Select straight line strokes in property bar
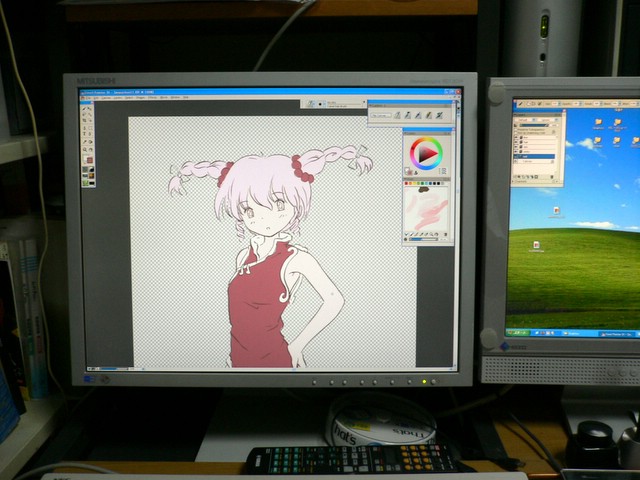The width and height of the screenshot is (640, 480). tap(533, 104)
